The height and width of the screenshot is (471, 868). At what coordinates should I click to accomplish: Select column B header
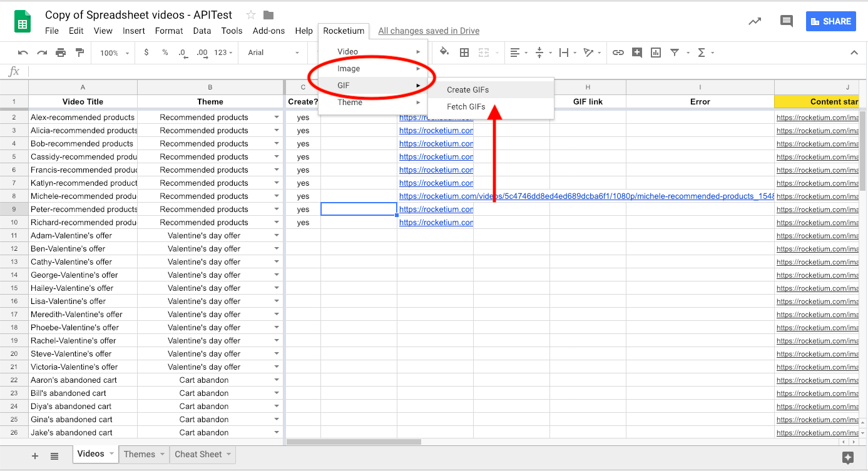tap(210, 88)
